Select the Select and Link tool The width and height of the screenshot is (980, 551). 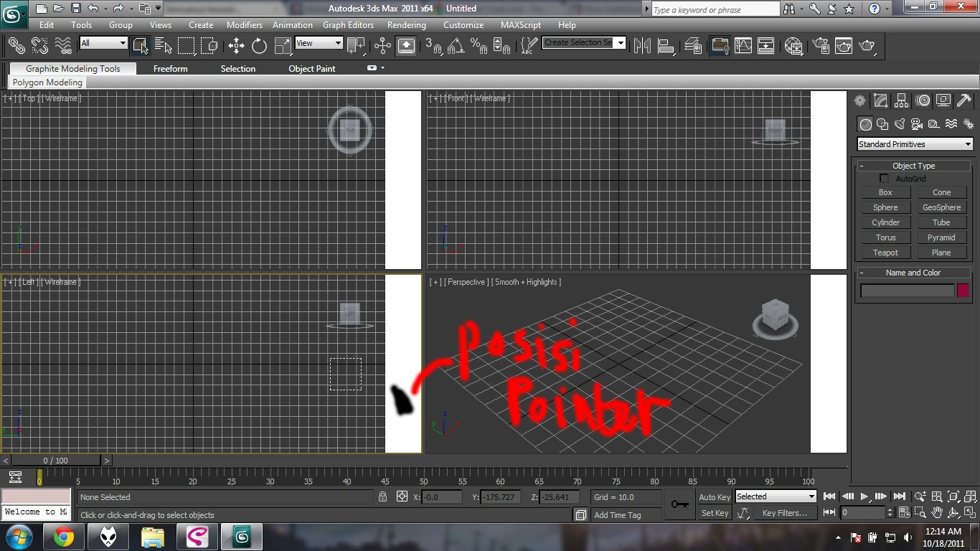[17, 45]
